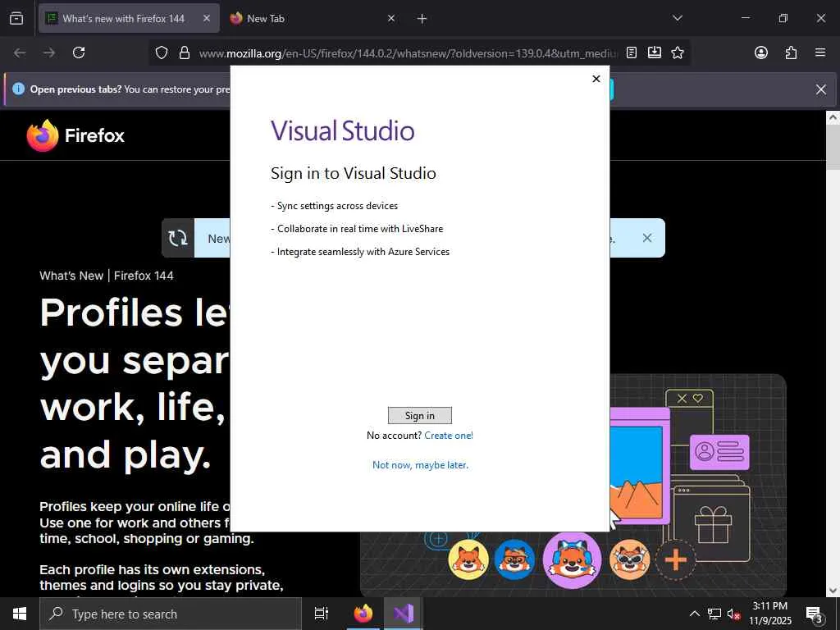Click the refresh arrows icon on the blue banner
Image resolution: width=840 pixels, height=630 pixels.
(178, 238)
